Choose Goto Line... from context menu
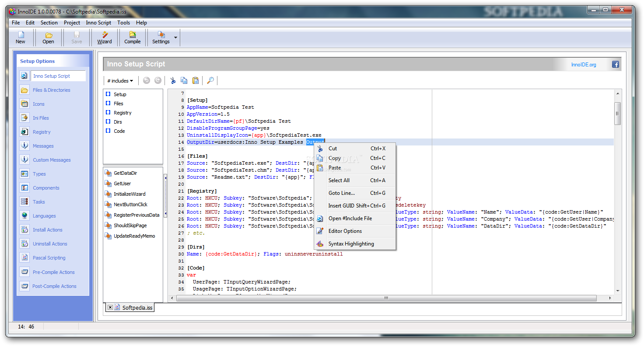Viewport: 644px width, 346px height. (x=355, y=193)
